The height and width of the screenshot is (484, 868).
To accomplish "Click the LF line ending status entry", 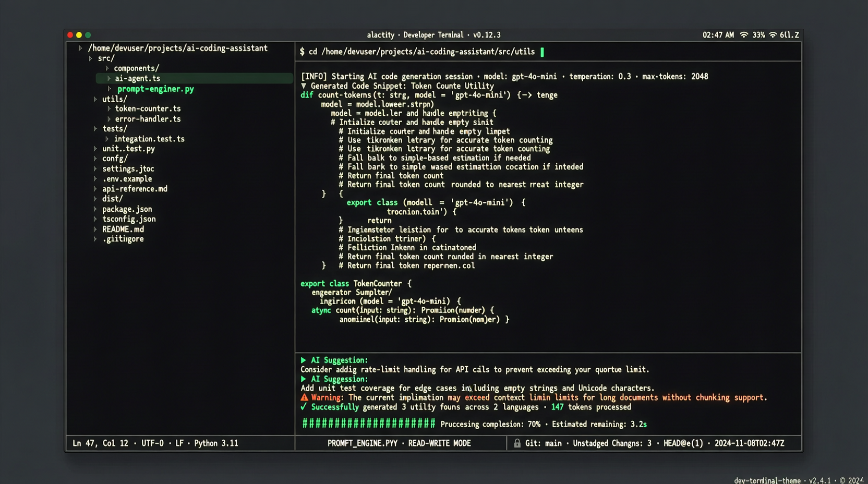I will [x=179, y=443].
